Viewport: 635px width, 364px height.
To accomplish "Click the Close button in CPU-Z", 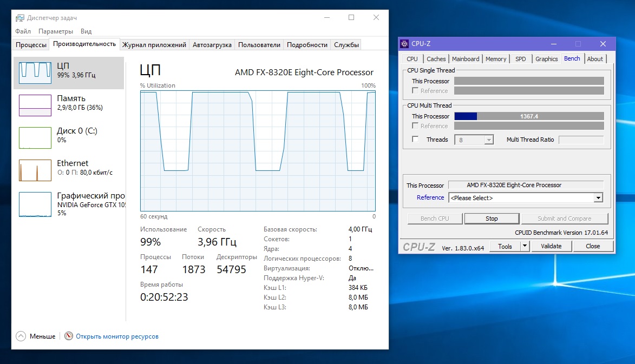I will tap(593, 246).
